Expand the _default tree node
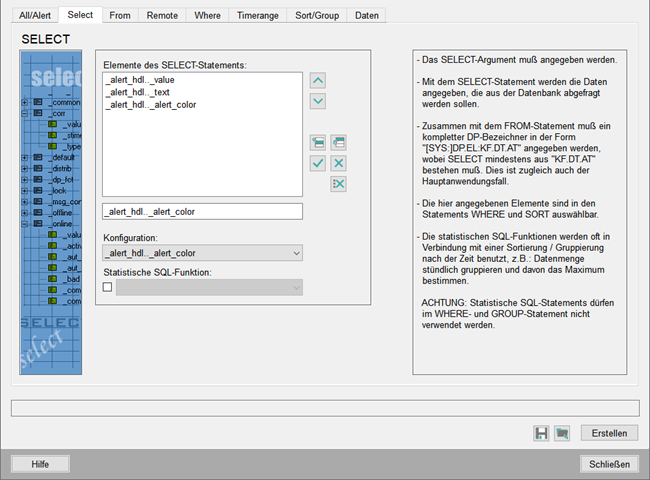Viewport: 650px width, 480px height. pos(25,157)
